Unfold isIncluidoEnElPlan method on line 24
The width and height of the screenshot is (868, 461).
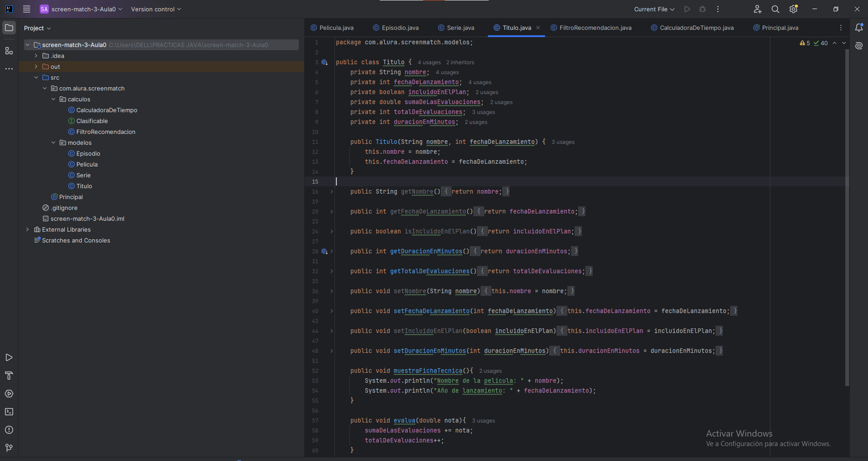(x=331, y=231)
